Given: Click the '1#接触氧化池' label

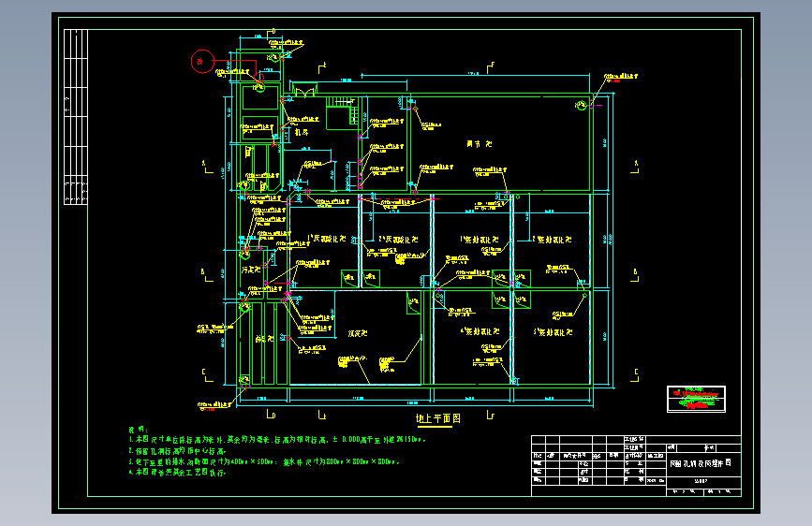Looking at the screenshot, I should tap(480, 240).
